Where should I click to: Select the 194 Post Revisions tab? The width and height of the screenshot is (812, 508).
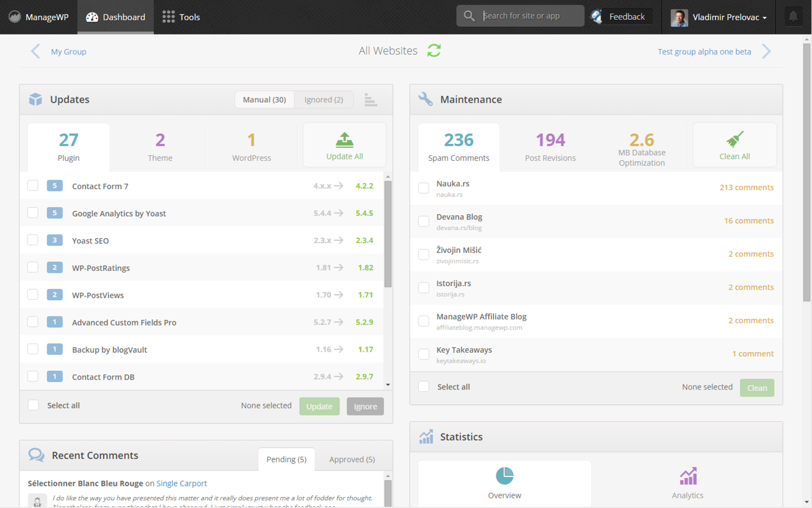[551, 147]
